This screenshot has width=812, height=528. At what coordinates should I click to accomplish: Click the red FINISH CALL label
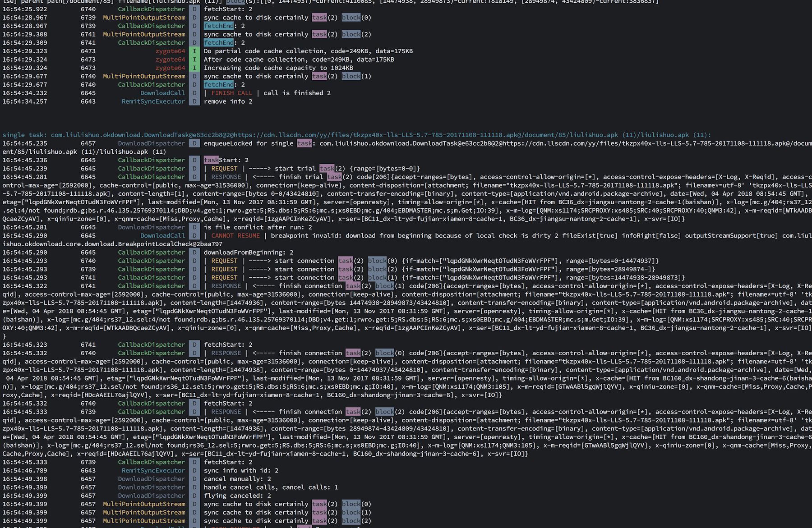click(231, 93)
